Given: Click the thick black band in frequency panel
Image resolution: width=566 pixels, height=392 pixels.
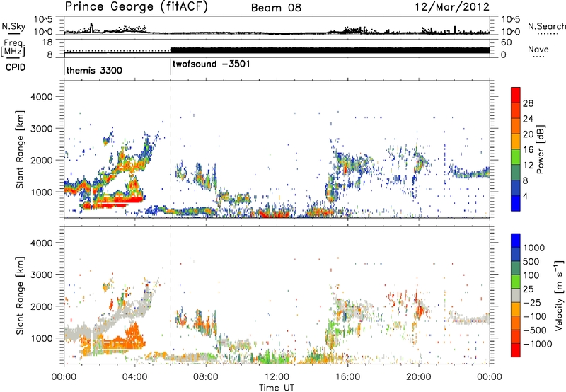Looking at the screenshot, I should 330,50.
